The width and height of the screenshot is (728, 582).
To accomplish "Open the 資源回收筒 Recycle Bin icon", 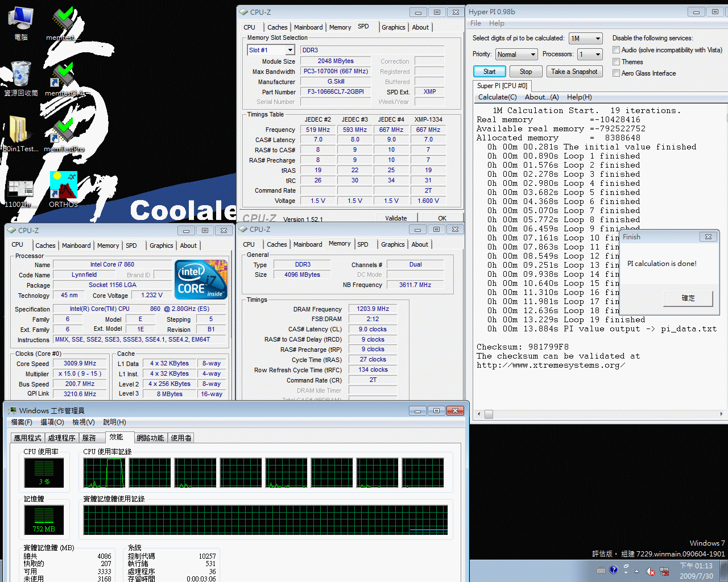I will click(21, 78).
